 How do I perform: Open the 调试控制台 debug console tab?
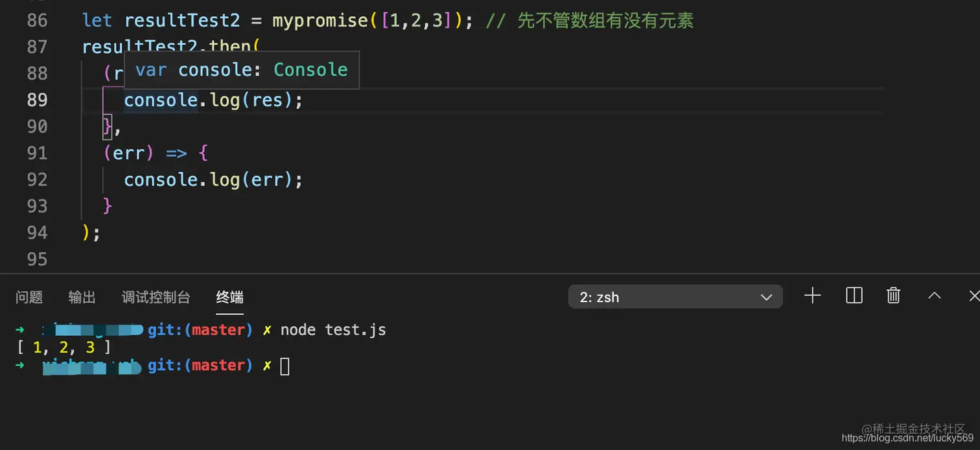156,298
